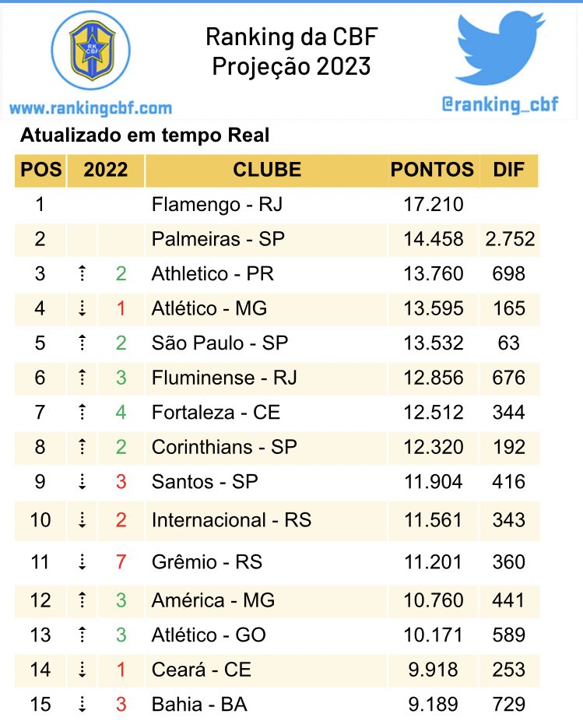Select the POS column header
583x728 pixels.
pos(40,170)
